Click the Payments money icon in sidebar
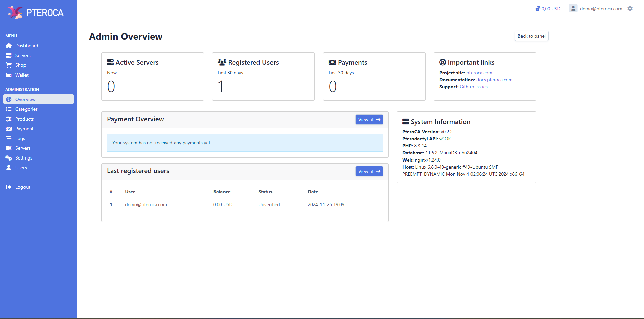This screenshot has height=319, width=644. tap(9, 129)
